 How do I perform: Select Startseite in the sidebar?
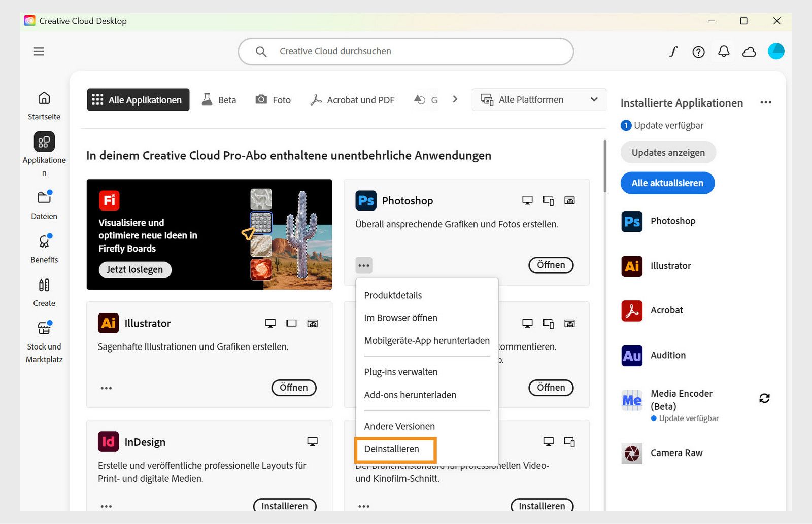coord(44,105)
